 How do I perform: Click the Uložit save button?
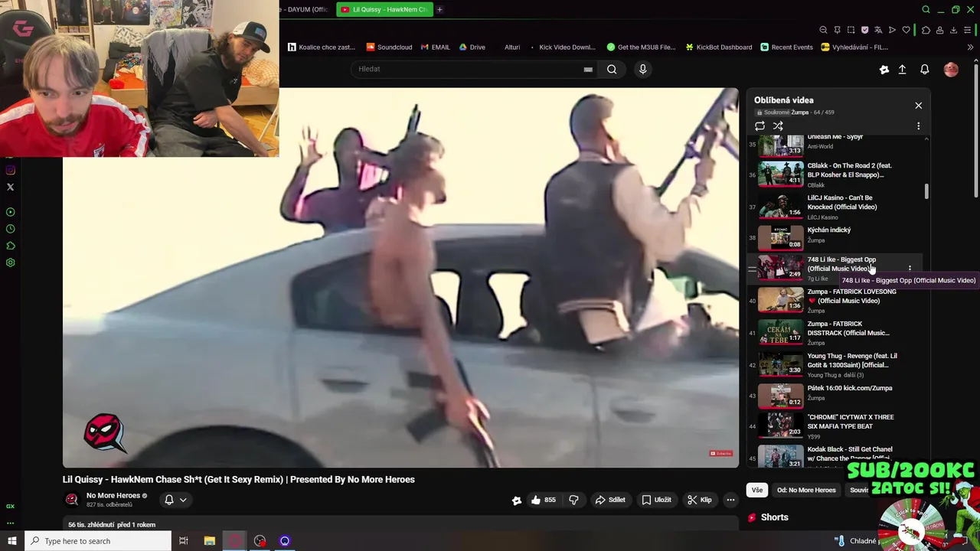[x=657, y=500]
